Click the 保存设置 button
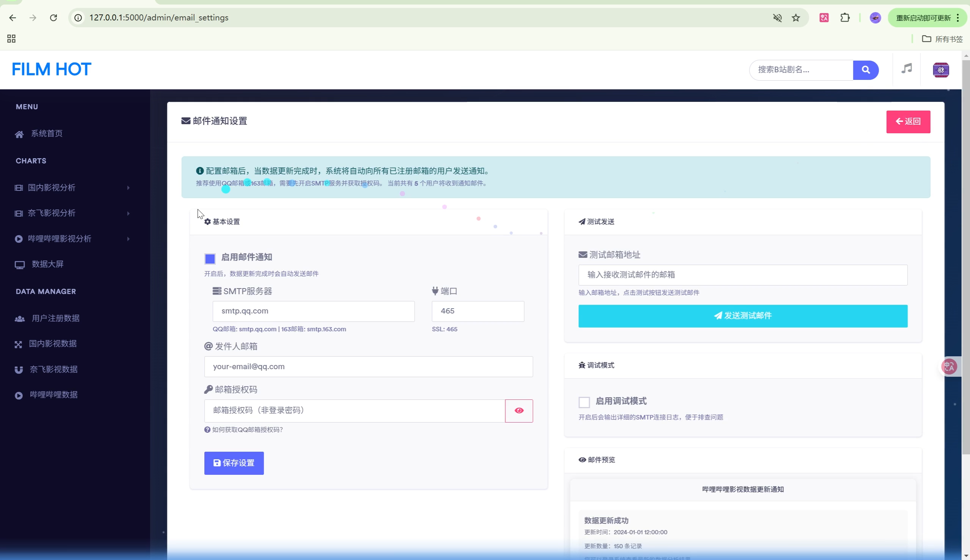This screenshot has width=970, height=560. click(x=233, y=463)
